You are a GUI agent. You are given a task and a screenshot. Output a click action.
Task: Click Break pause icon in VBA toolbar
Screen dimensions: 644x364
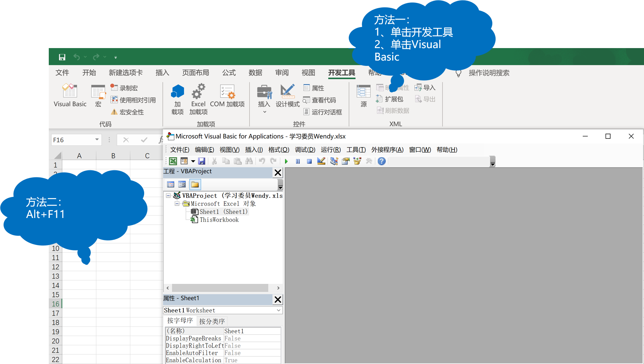[298, 161]
